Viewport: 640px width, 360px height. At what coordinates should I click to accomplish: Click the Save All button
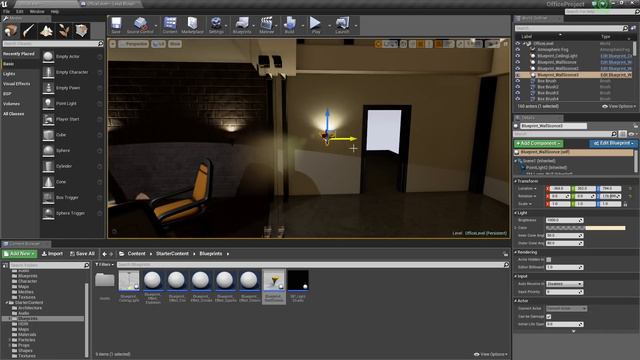[82, 253]
